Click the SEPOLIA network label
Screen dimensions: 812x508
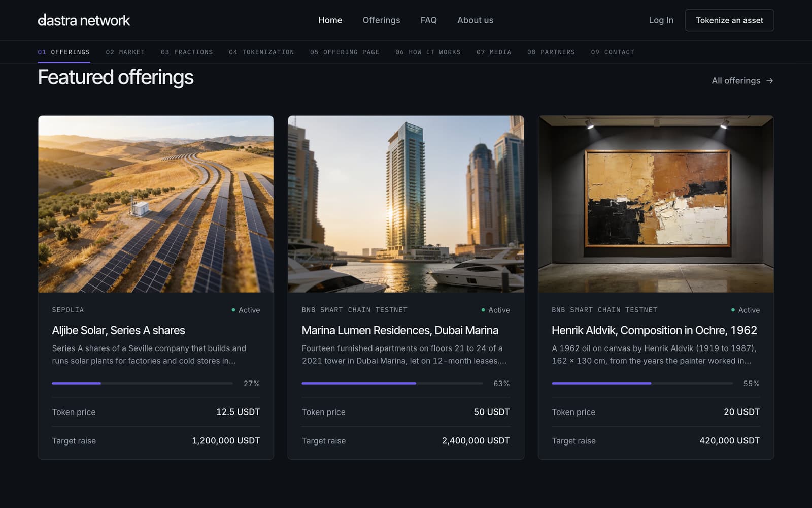point(68,310)
